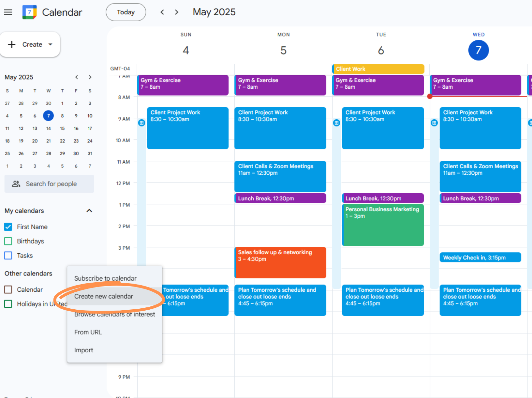The image size is (532, 398).
Task: Open the Create button dropdown arrow
Action: coord(50,44)
